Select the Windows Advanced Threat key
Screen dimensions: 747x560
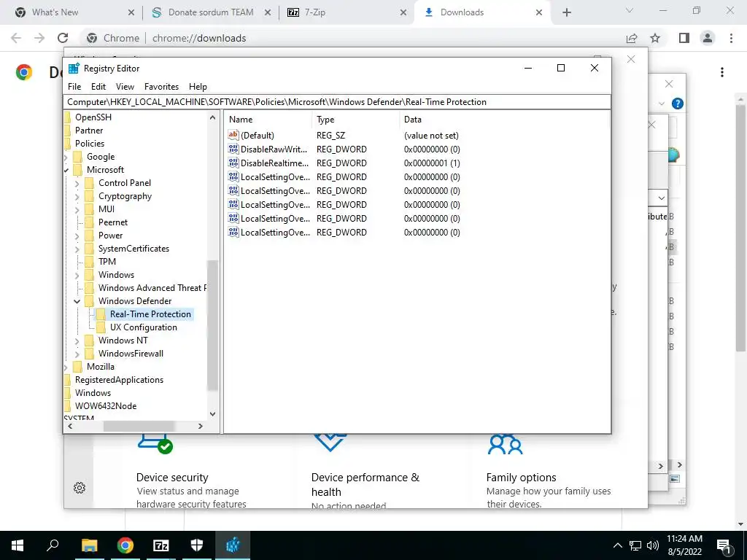pyautogui.click(x=152, y=287)
